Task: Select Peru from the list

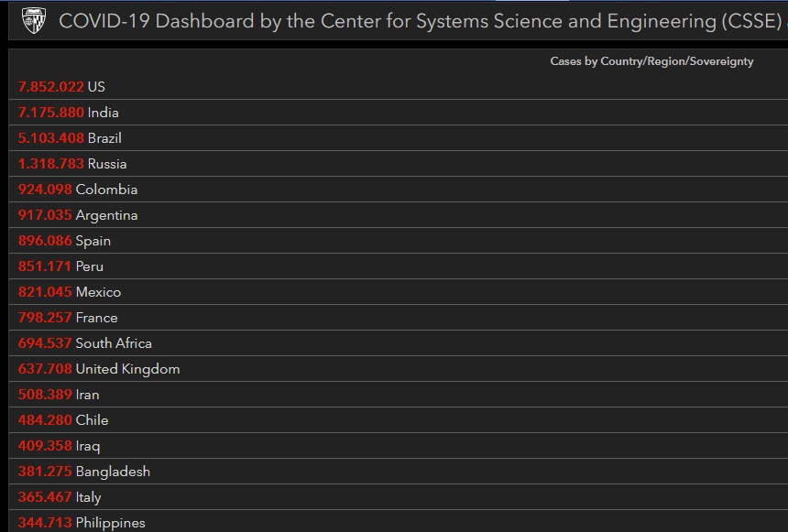Action: click(60, 266)
